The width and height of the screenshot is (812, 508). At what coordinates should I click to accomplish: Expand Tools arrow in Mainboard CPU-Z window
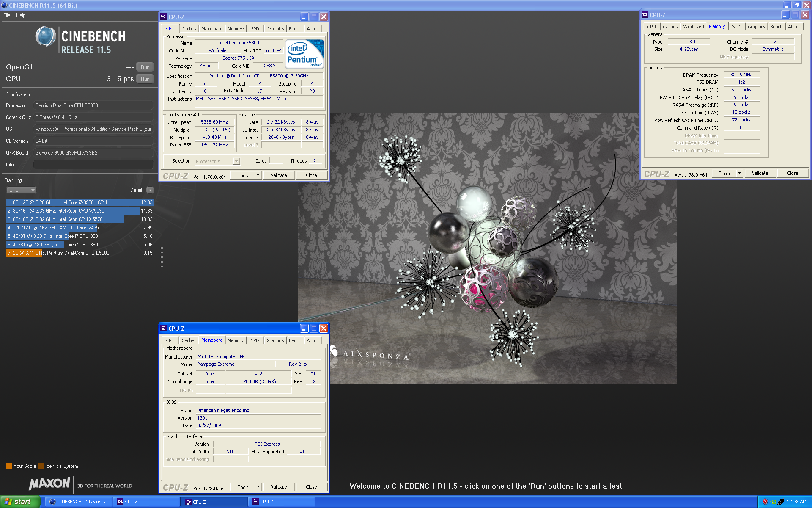[x=258, y=487]
